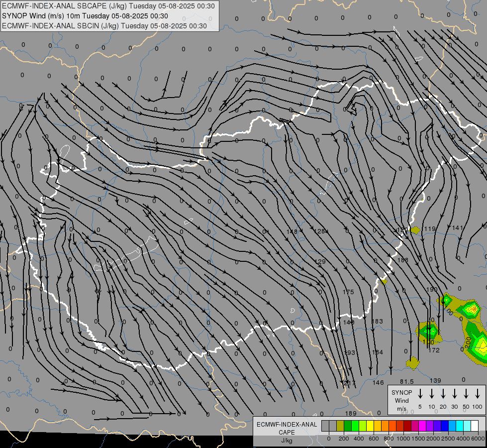Click the wind arrow labeled 10 in legend
This screenshot has width=487, height=448.
tap(432, 394)
